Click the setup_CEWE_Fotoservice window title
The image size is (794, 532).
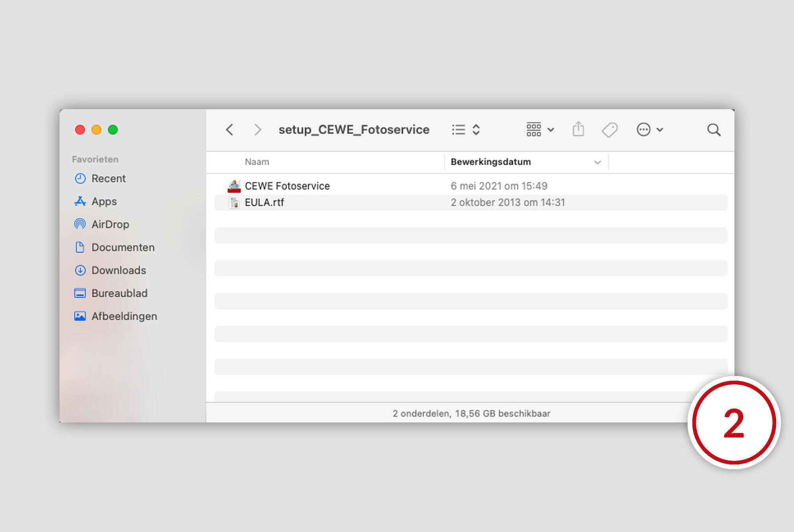(x=354, y=130)
